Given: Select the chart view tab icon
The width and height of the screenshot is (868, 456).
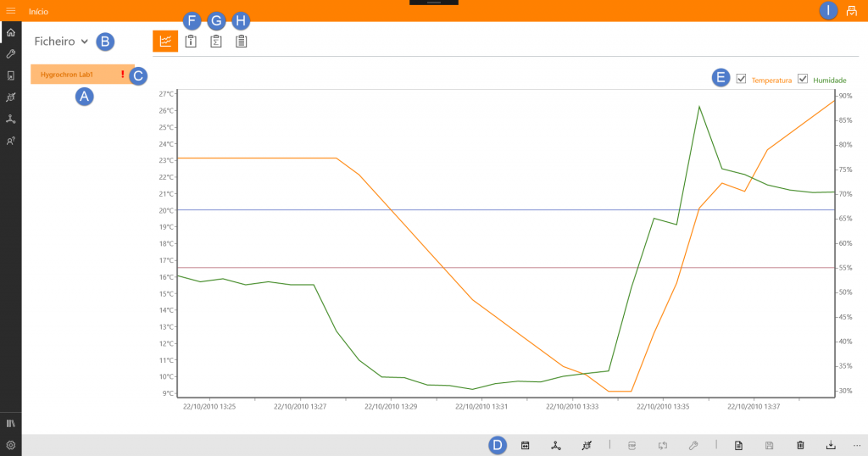Looking at the screenshot, I should [x=165, y=41].
